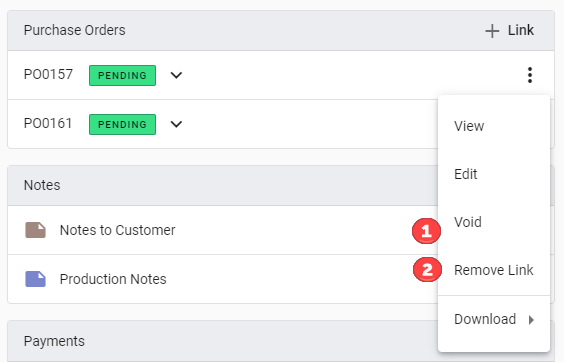Expand PO0157 details with the chevron
Screen dimensions: 564x362
pos(176,75)
